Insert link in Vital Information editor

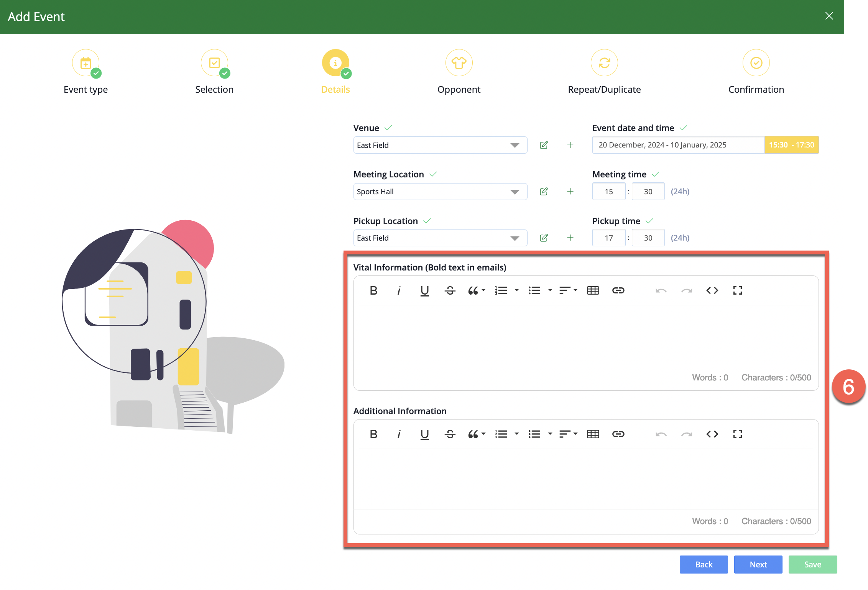(x=618, y=290)
